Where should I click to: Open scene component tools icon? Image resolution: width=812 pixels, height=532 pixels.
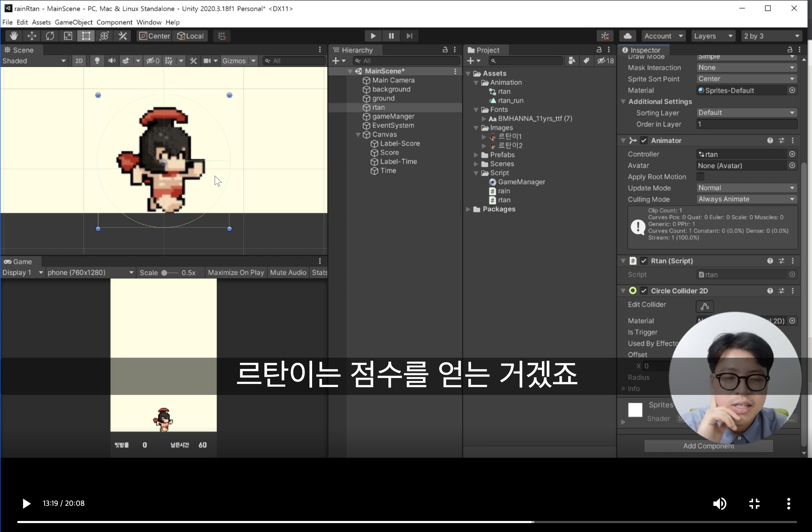(x=193, y=61)
